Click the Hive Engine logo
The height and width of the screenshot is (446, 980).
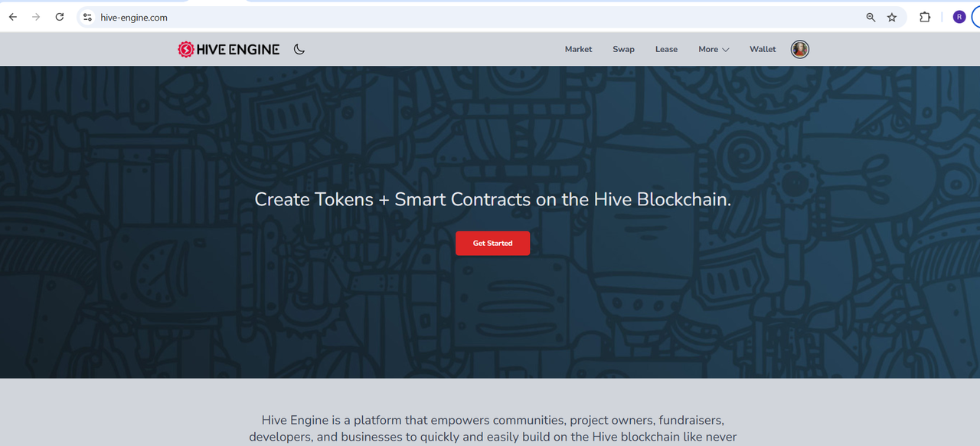pyautogui.click(x=229, y=49)
